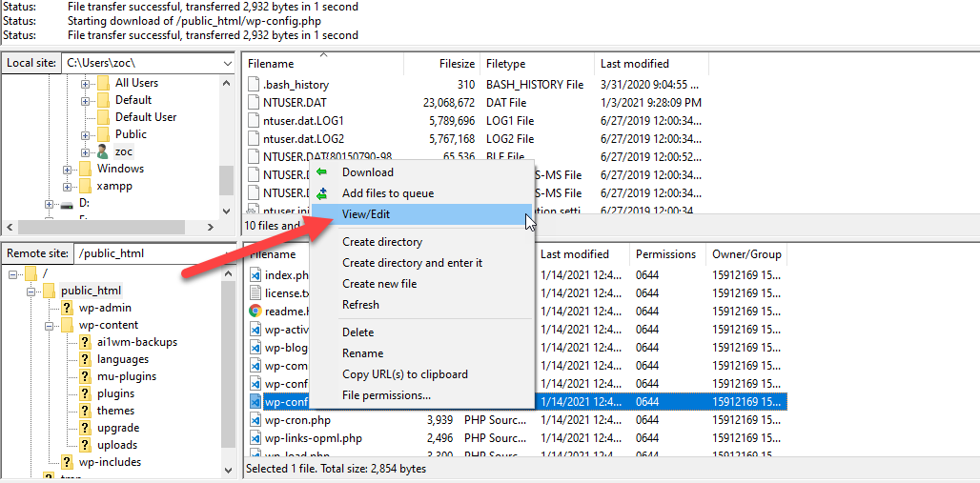The width and height of the screenshot is (980, 483).
Task: Select the mu-plugins folder icon
Action: (x=85, y=376)
